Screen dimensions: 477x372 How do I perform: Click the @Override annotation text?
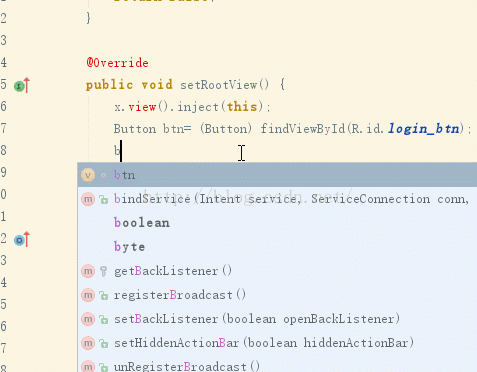pos(117,63)
